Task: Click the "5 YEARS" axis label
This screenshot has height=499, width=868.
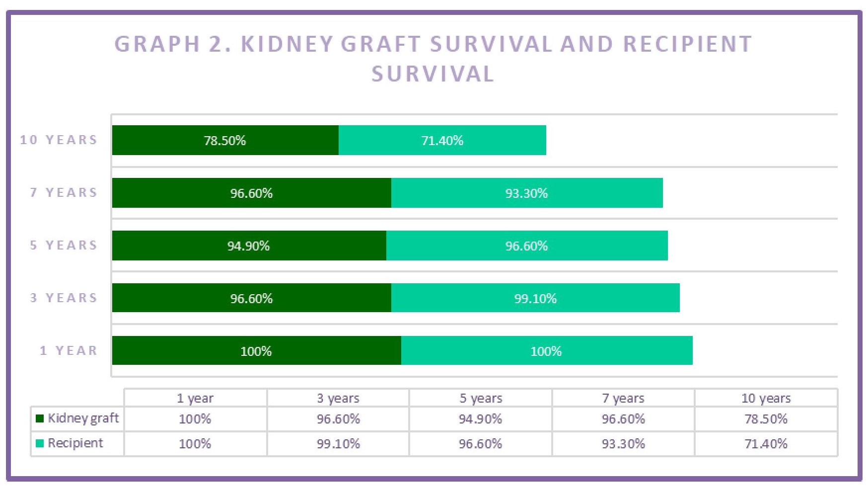Action: 64,246
